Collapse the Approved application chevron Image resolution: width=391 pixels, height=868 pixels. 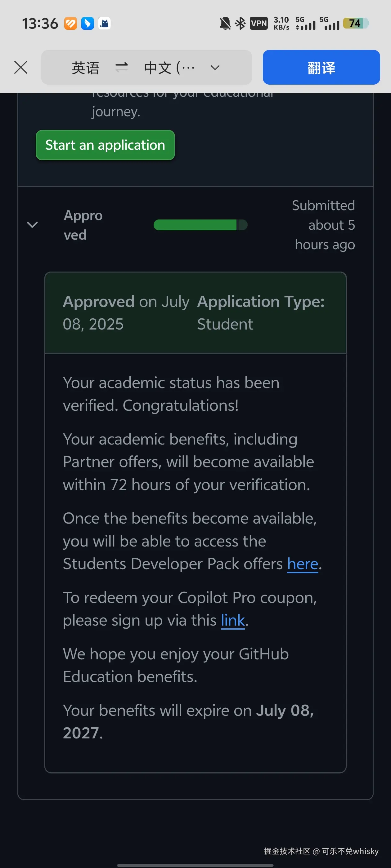click(x=32, y=225)
